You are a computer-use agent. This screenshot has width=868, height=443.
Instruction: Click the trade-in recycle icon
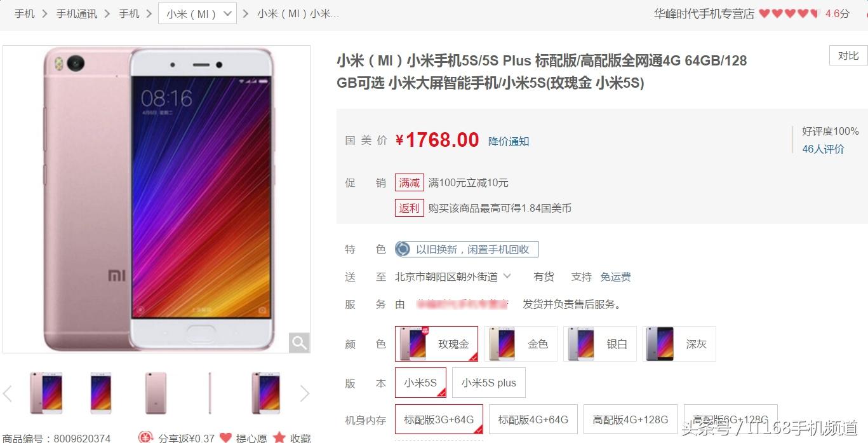tap(403, 249)
